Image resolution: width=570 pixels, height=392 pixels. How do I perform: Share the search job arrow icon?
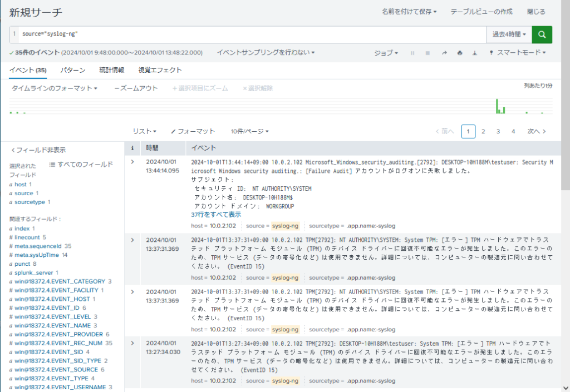point(444,53)
